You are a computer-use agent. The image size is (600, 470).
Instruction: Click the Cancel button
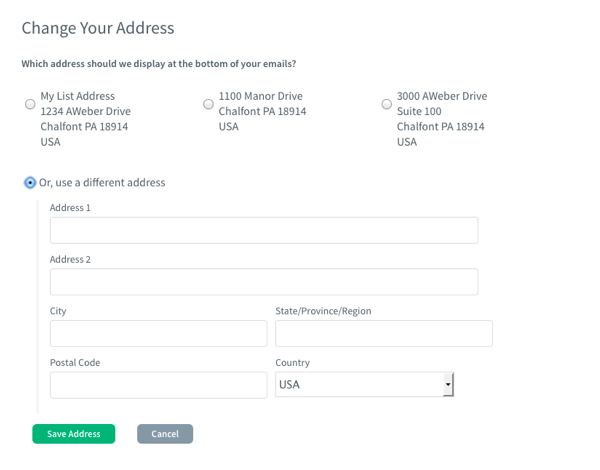pyautogui.click(x=165, y=434)
